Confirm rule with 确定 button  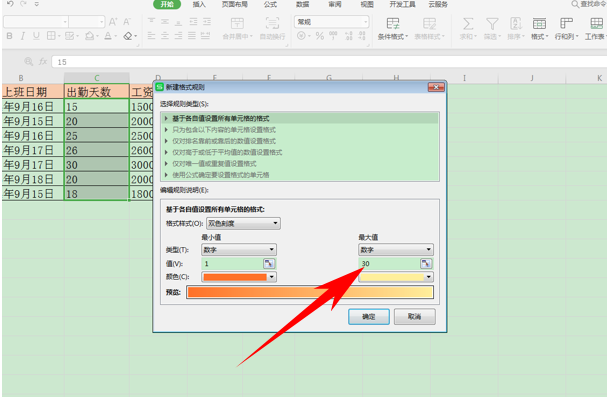(x=369, y=317)
